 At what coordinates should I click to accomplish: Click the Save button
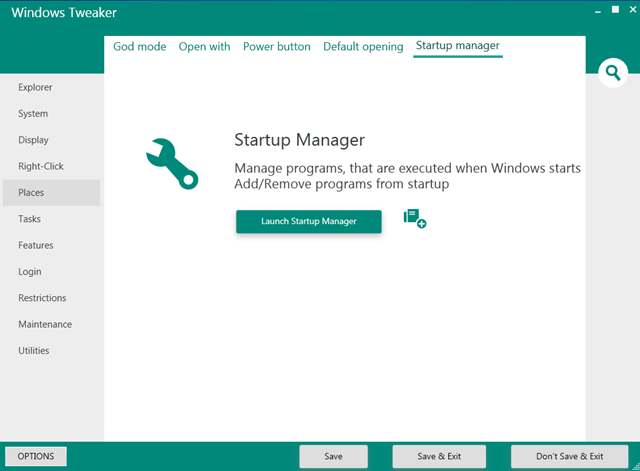click(x=333, y=456)
